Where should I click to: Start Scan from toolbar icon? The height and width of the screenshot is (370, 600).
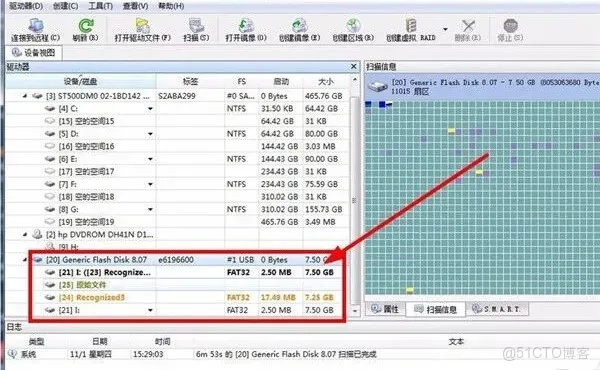coord(196,25)
